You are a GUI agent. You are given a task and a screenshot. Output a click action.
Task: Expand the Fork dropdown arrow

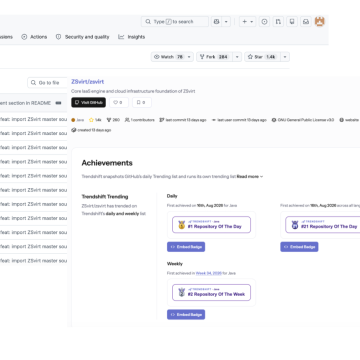point(237,57)
